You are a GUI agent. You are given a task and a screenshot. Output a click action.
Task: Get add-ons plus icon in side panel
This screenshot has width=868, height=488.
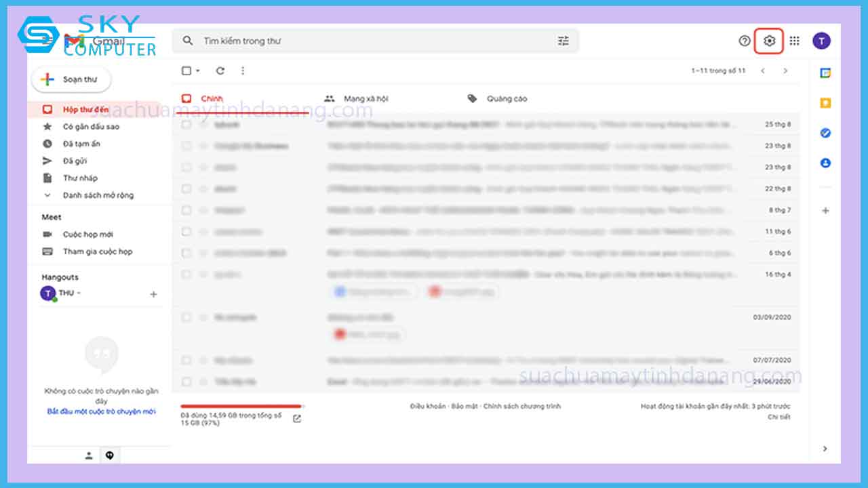(x=825, y=211)
